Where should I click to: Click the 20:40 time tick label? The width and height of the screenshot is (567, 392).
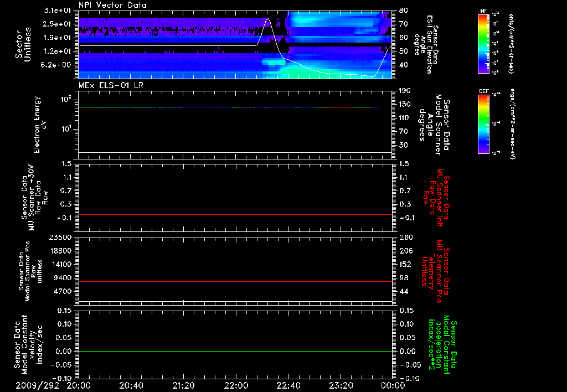point(131,385)
